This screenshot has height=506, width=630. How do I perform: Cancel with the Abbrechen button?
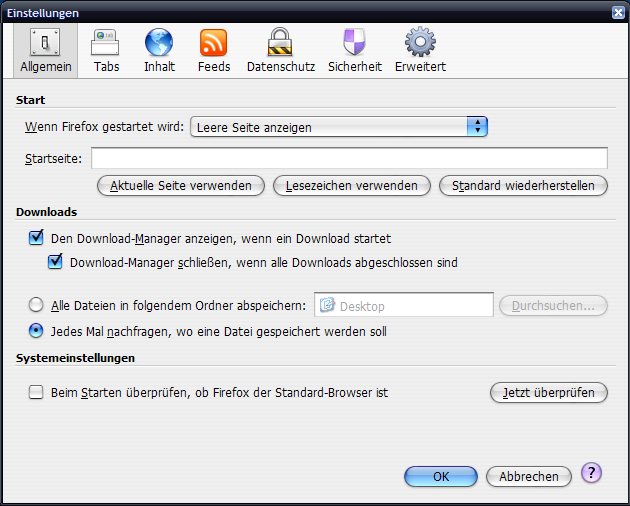pyautogui.click(x=529, y=477)
